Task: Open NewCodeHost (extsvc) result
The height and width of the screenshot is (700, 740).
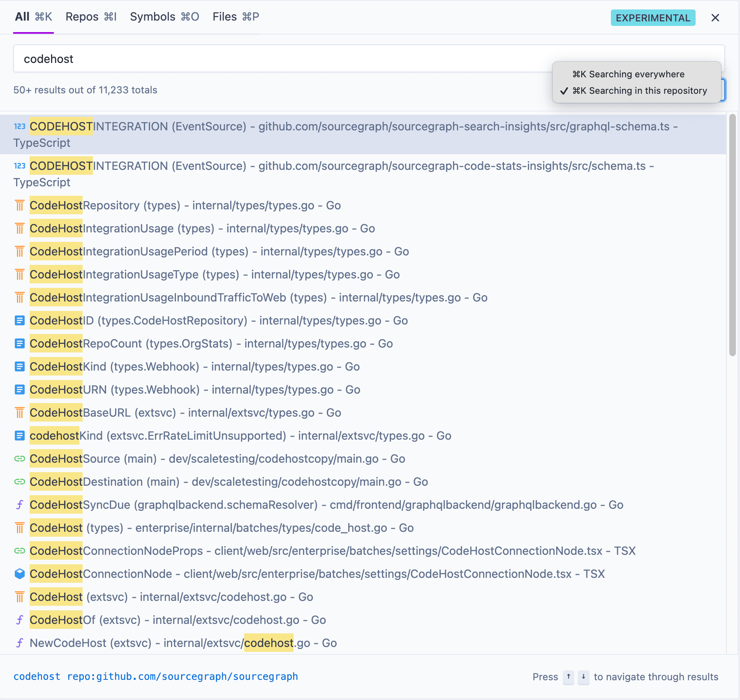Action: point(363,643)
